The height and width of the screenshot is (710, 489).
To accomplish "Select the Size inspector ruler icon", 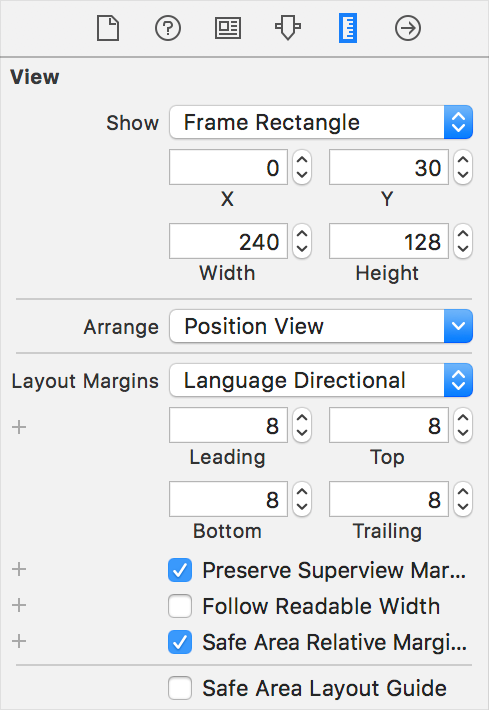I will (348, 28).
